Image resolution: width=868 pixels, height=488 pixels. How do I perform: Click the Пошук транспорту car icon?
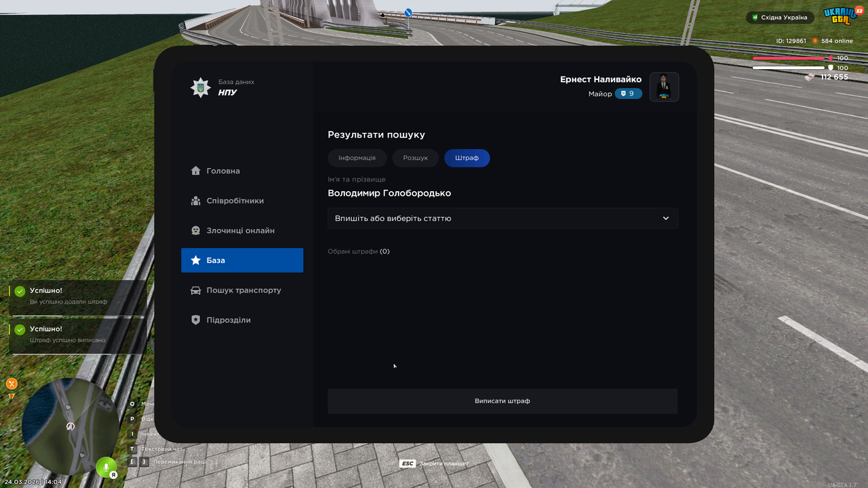[x=195, y=290]
